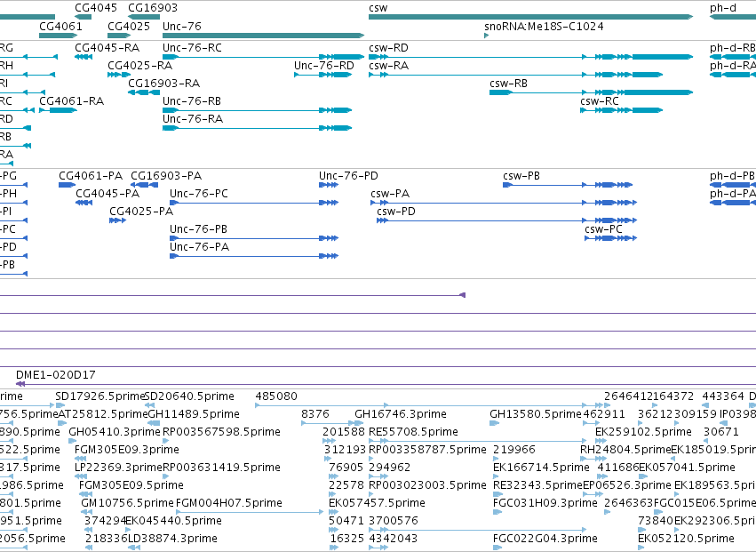Open the Unc-76-PC coding sequence
This screenshot has height=552, width=756.
[x=254, y=203]
